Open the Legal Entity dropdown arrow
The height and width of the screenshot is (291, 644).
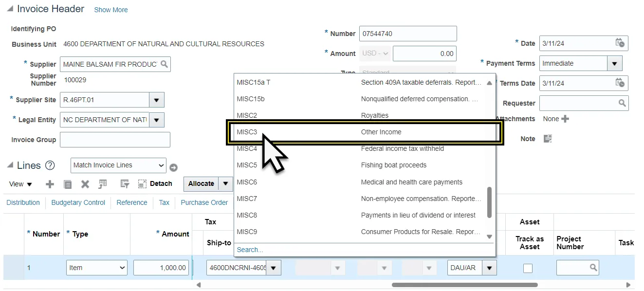pyautogui.click(x=156, y=120)
